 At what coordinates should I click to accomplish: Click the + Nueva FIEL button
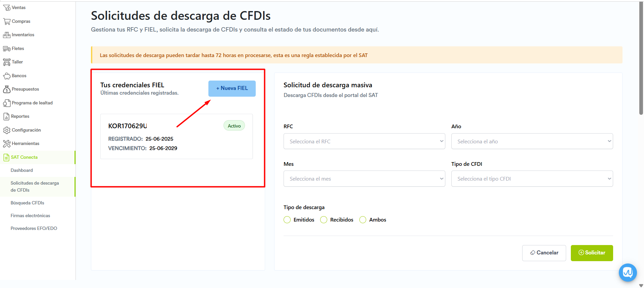click(x=232, y=89)
